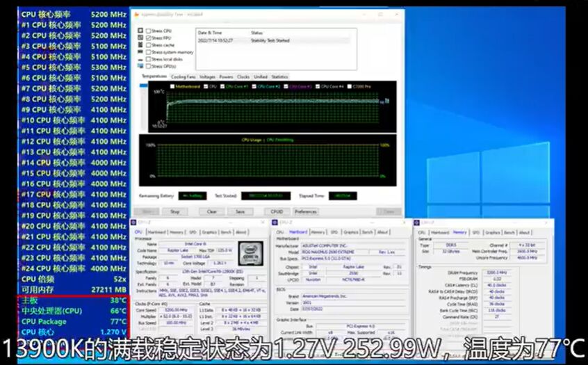Viewport: 588px width, 365px height.
Task: Click the Intel Core i9 processor logo in CPU-Z
Action: click(x=251, y=254)
